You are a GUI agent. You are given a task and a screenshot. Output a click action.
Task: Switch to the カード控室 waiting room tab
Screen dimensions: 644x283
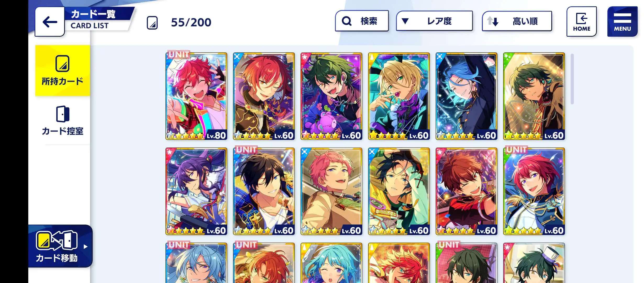click(63, 121)
